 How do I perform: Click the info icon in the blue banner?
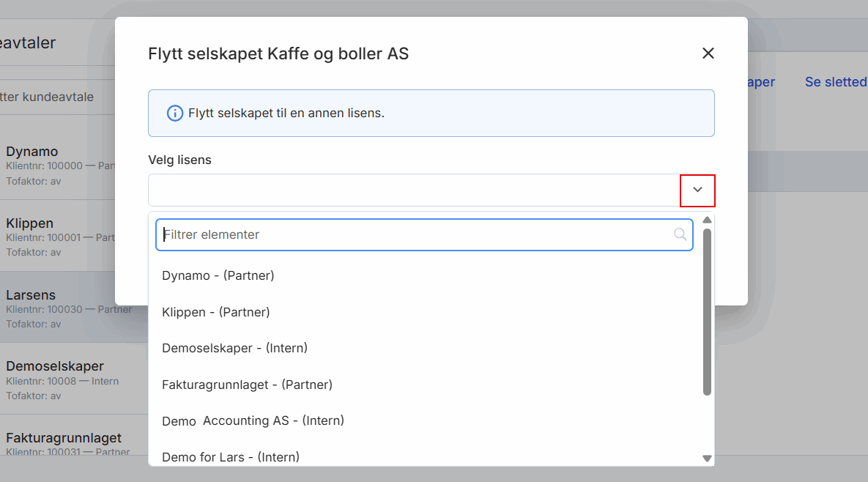pos(174,113)
